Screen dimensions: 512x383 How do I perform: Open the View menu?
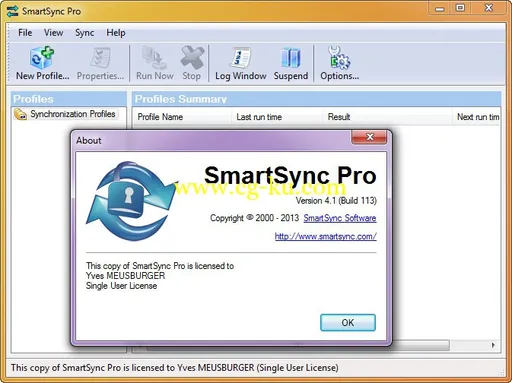[53, 33]
